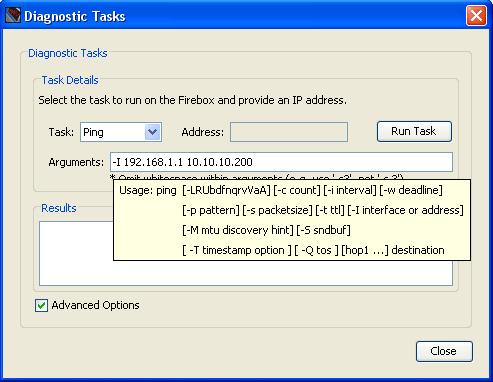Screen dimensions: 493x382
Task: Click the Arguments text field
Action: pyautogui.click(x=281, y=162)
